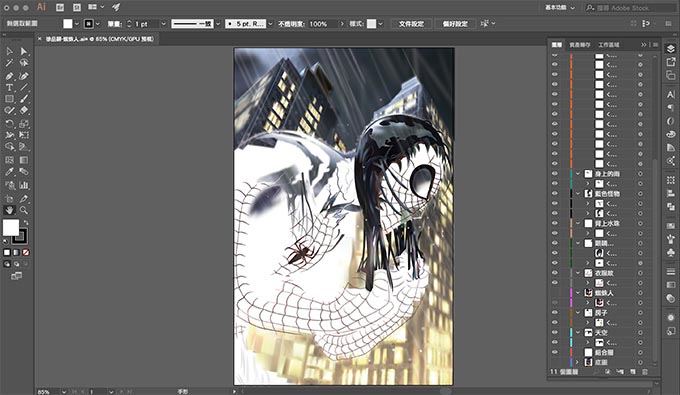Hide the 衣服紋 layer
The width and height of the screenshot is (680, 395).
(555, 273)
